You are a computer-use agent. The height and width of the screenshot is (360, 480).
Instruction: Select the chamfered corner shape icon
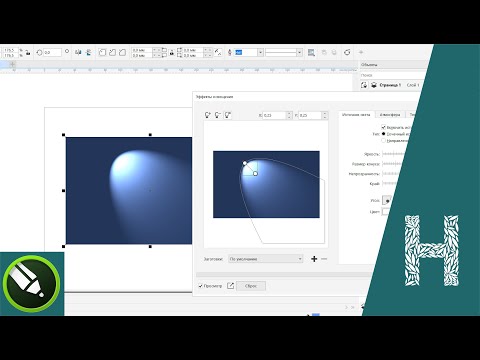tap(123, 52)
